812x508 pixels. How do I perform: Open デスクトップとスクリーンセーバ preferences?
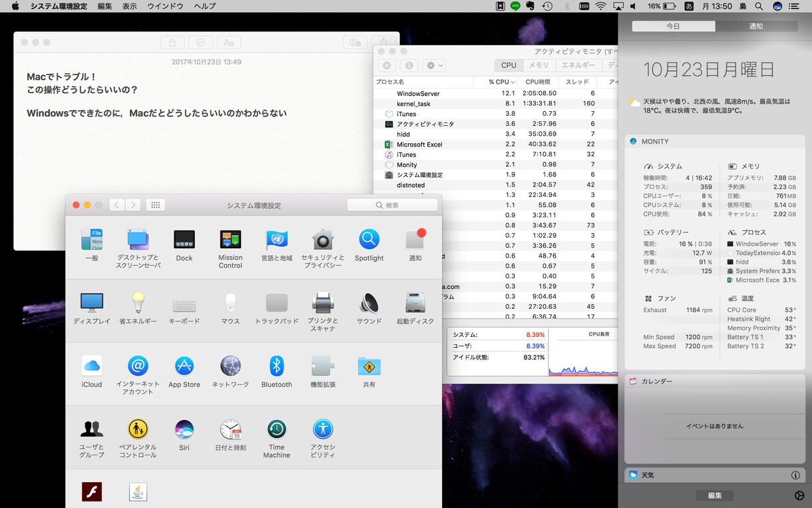[x=138, y=248]
